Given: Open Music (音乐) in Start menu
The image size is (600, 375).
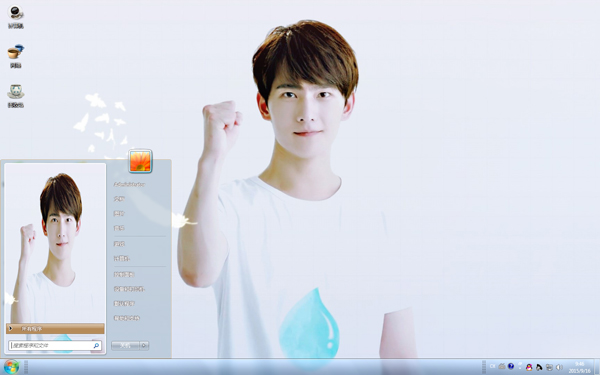Looking at the screenshot, I should click(x=119, y=228).
